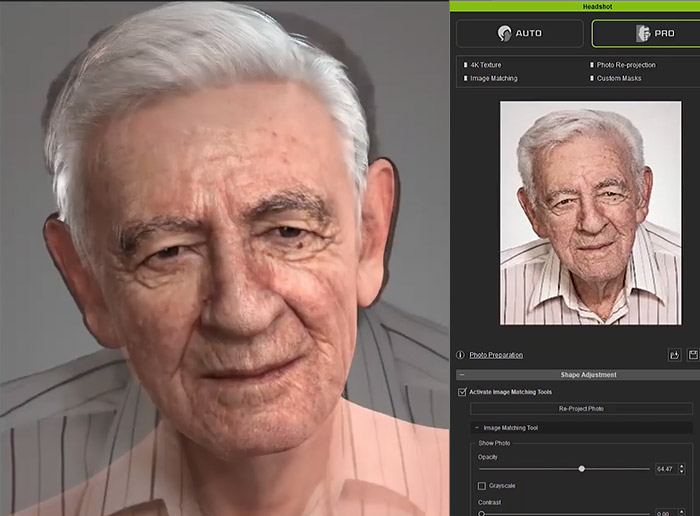Uncheck Activate Image Matching Tools
Image resolution: width=700 pixels, height=516 pixels.
click(462, 392)
